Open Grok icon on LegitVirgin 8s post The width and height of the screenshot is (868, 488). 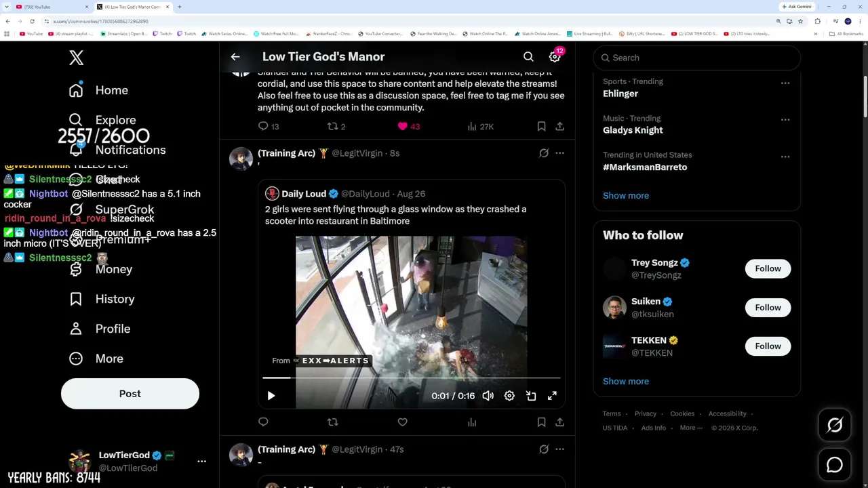(544, 153)
